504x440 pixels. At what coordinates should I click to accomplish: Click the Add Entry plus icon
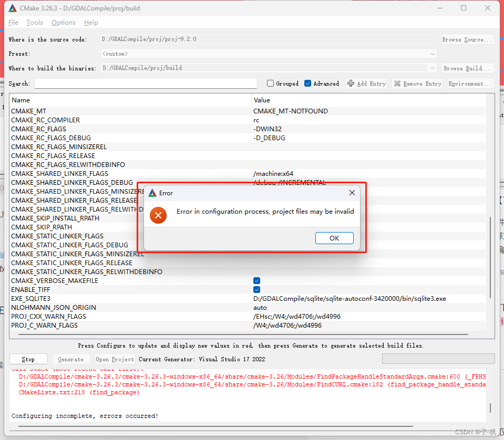tap(350, 83)
